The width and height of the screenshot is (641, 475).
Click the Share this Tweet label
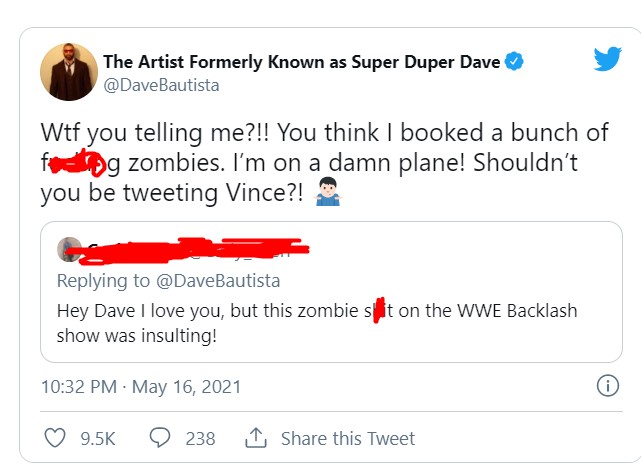click(x=347, y=438)
